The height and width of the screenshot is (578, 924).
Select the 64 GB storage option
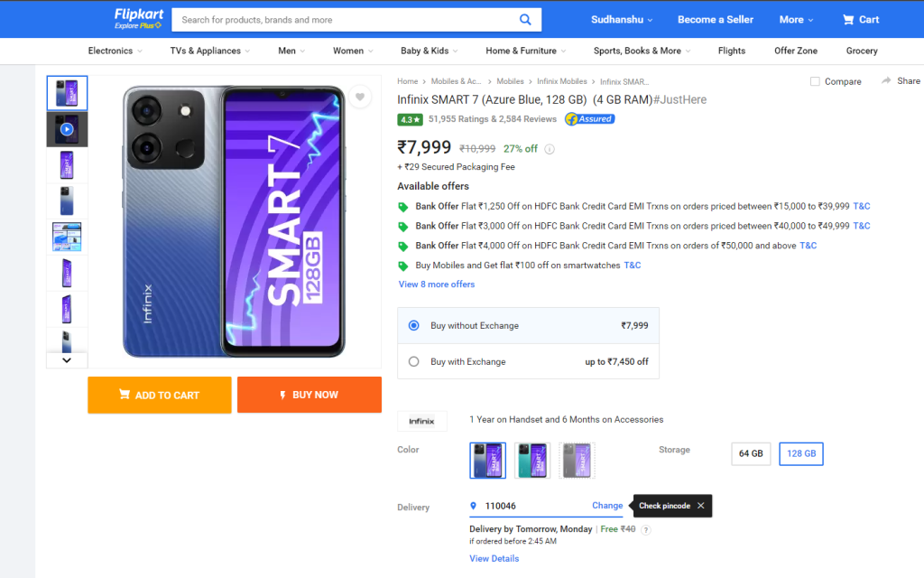[x=751, y=453]
